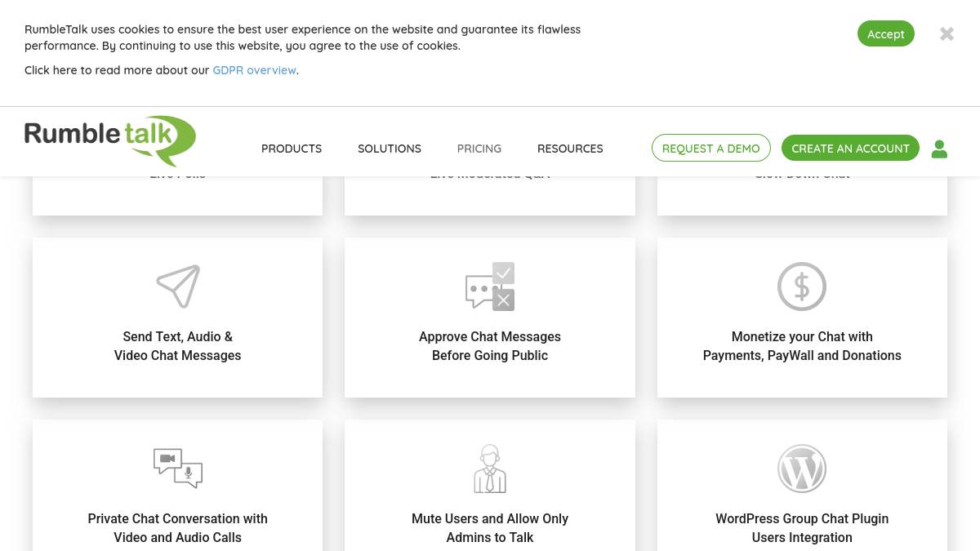Click the Request a Demo button
This screenshot has height=551, width=980.
point(710,149)
